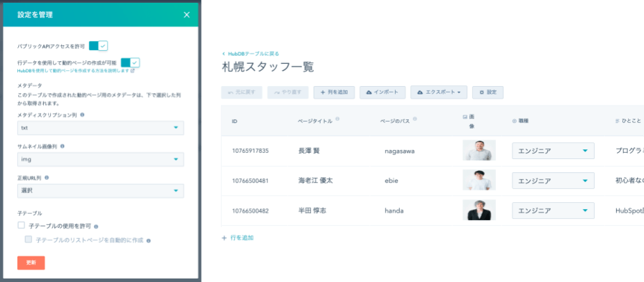The height and width of the screenshot is (282, 644).
Task: Click the 設定 gear button
Action: 488,92
